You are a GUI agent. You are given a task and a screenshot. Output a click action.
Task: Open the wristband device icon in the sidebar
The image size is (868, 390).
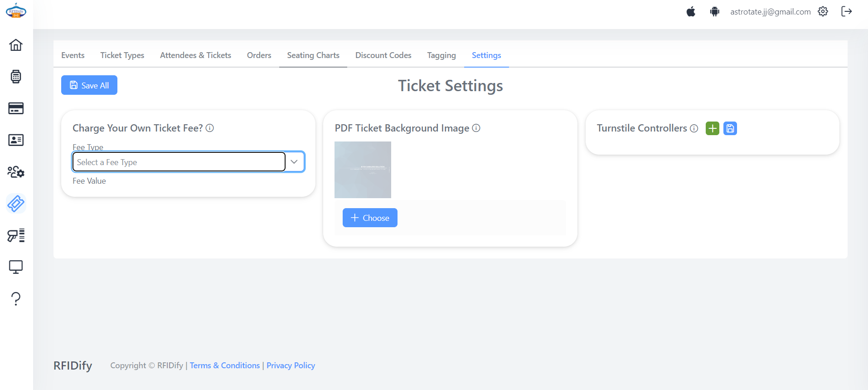point(16,77)
